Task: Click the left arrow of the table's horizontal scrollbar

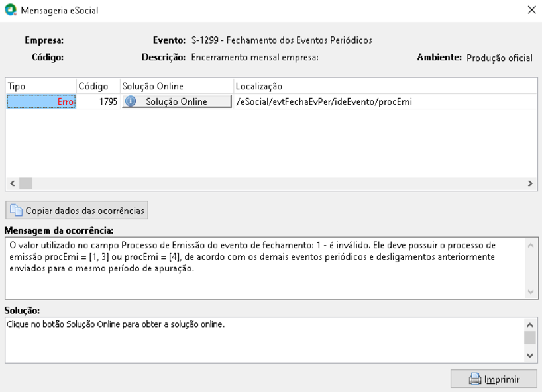Action: pos(13,183)
